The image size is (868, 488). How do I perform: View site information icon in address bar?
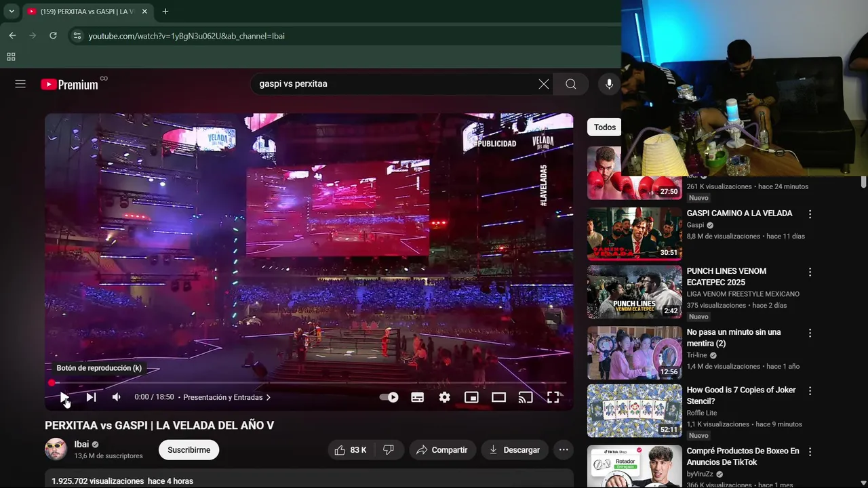77,36
